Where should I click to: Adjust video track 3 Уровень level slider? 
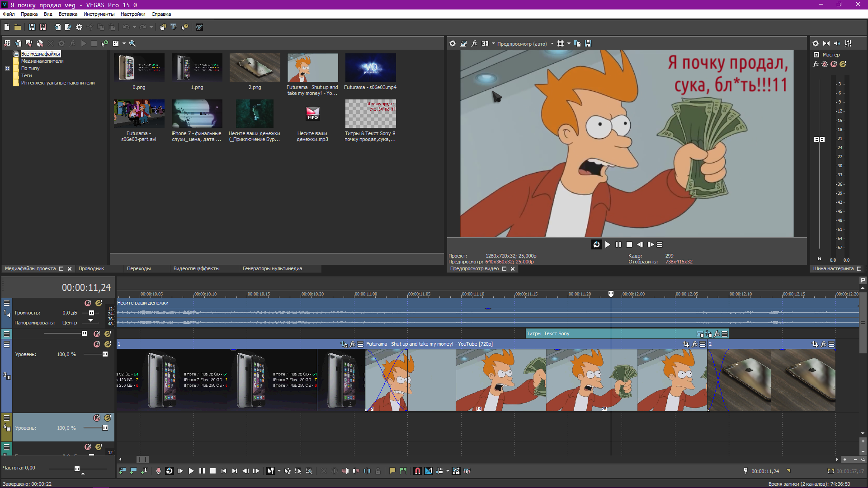105,354
